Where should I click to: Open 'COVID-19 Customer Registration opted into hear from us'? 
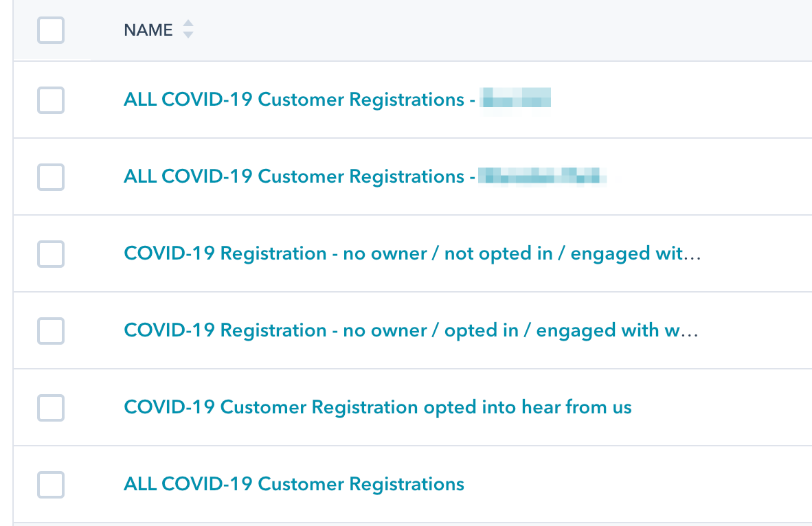pyautogui.click(x=377, y=408)
